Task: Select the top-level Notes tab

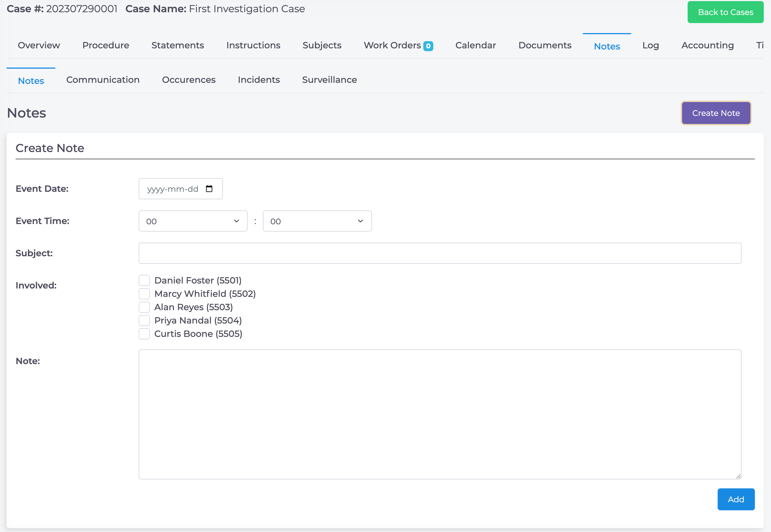Action: pos(607,46)
